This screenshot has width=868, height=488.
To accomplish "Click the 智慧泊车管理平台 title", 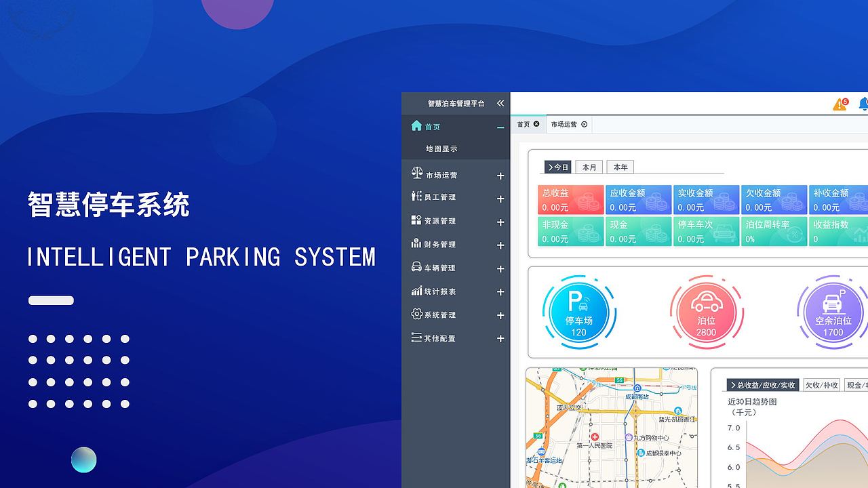I will [x=456, y=104].
